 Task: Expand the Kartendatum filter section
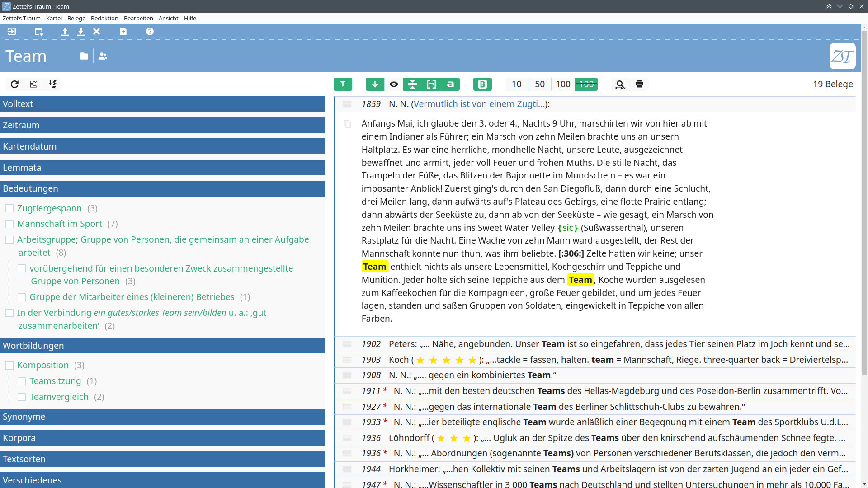[163, 146]
